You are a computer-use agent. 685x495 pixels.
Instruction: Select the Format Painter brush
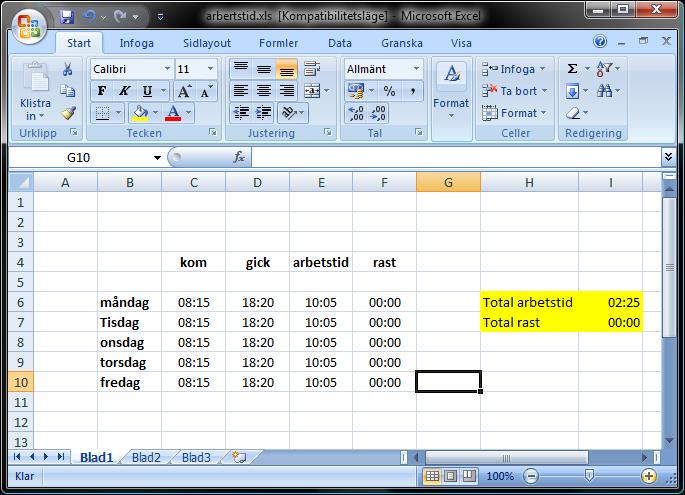68,113
